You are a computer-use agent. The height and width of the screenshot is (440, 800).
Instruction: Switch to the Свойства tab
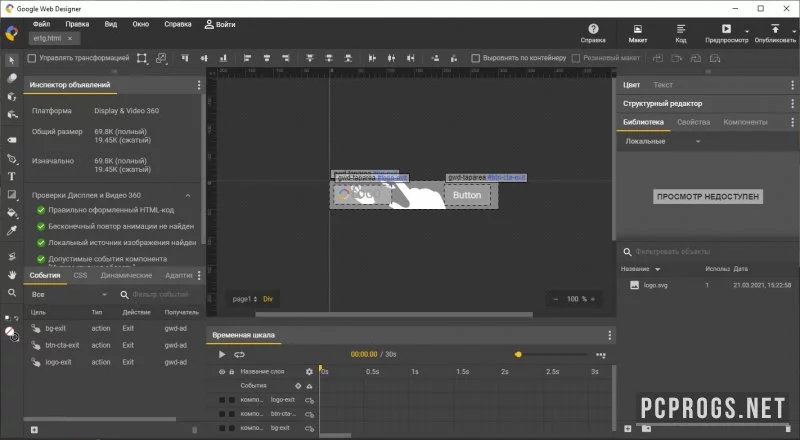[x=693, y=122]
